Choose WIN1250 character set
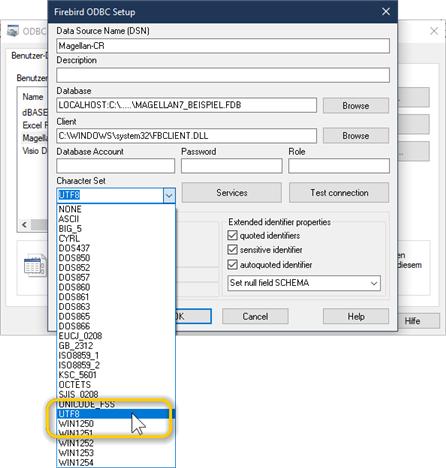This screenshot has height=468, width=446. pyautogui.click(x=116, y=424)
